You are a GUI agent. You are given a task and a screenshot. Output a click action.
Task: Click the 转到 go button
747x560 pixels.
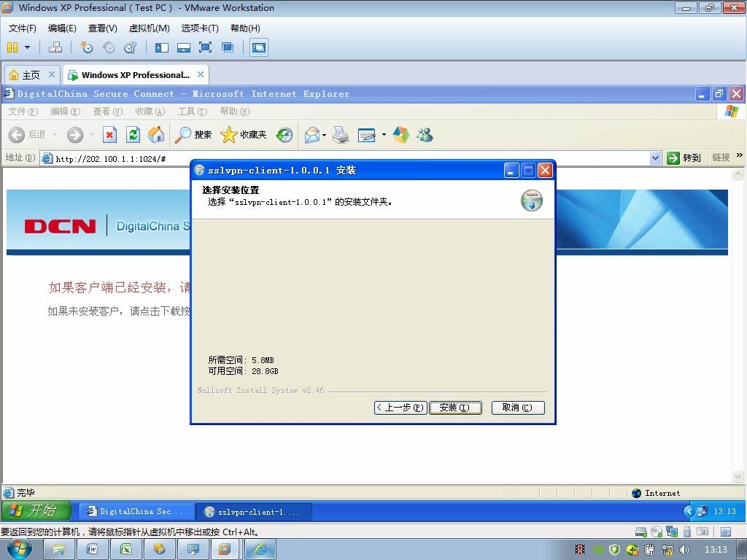coord(684,158)
